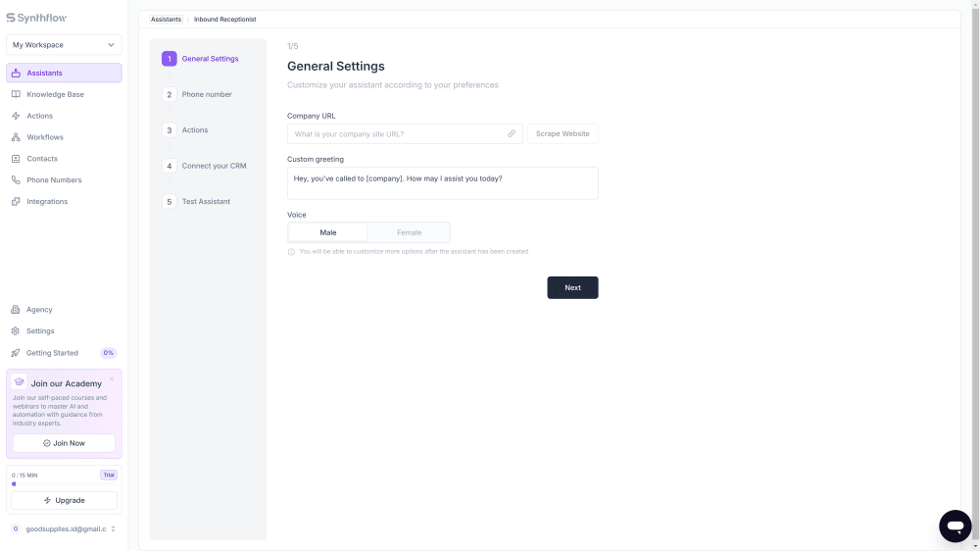Click the Workflows icon

click(16, 137)
